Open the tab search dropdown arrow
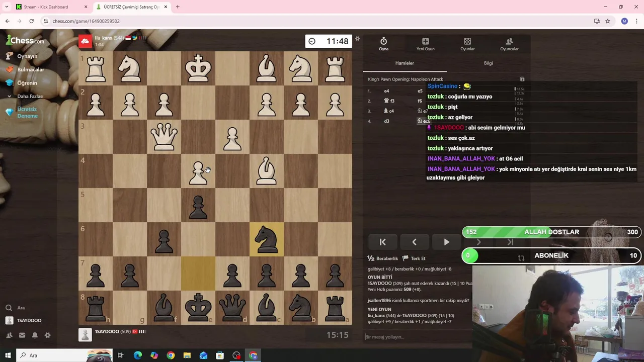This screenshot has height=362, width=644. click(6, 7)
